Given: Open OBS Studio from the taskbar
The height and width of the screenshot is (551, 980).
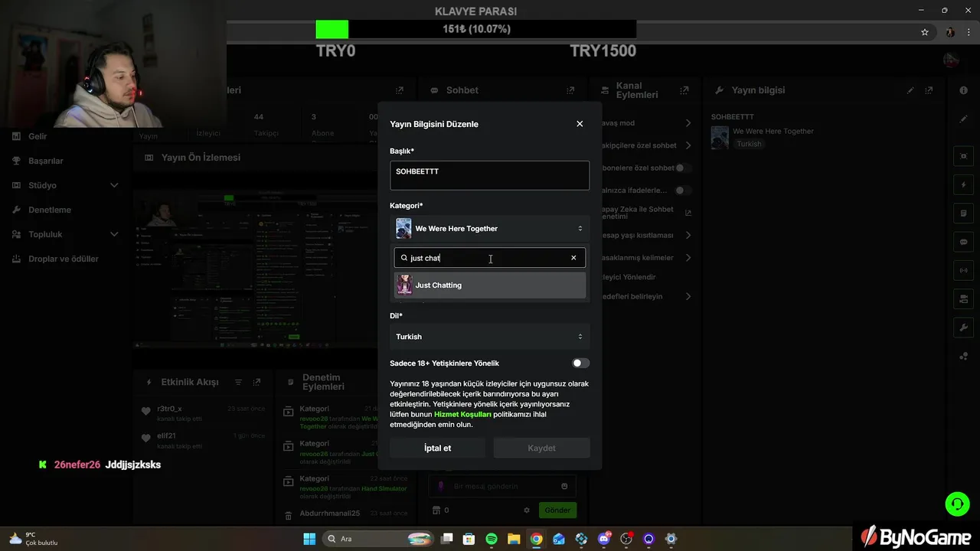Looking at the screenshot, I should [626, 539].
